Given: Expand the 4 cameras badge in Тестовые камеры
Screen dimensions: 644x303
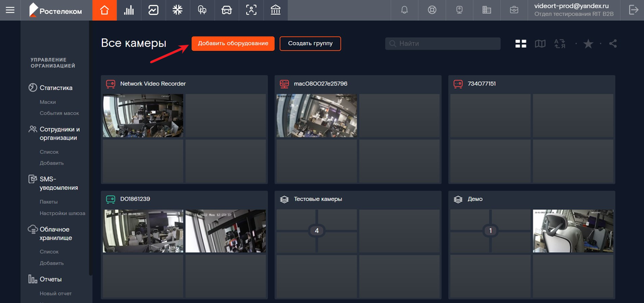Looking at the screenshot, I should [316, 231].
